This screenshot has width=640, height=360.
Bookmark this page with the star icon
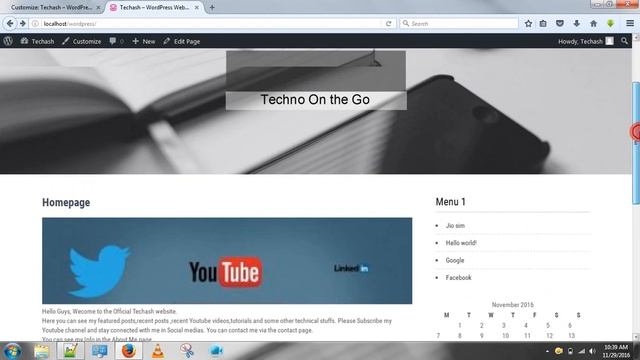(528, 24)
